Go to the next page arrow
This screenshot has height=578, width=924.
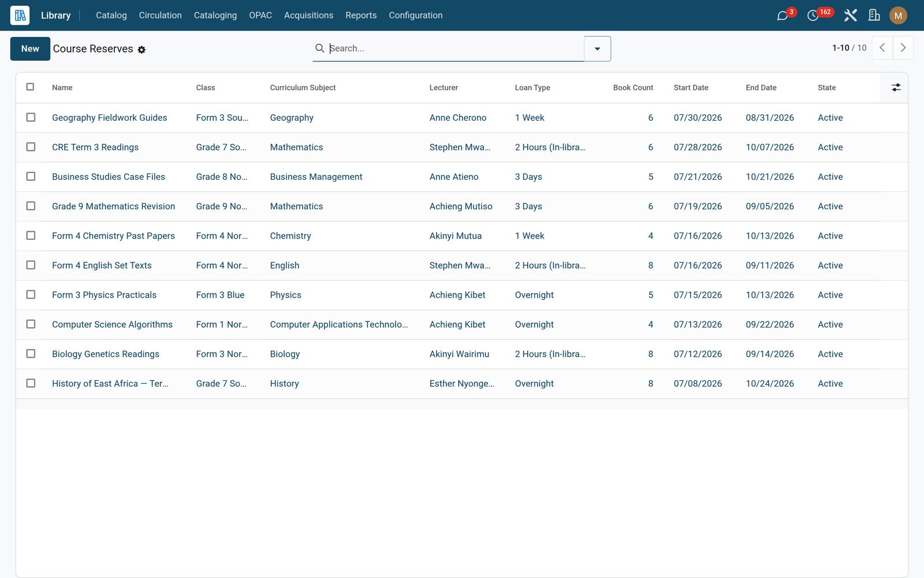(903, 48)
